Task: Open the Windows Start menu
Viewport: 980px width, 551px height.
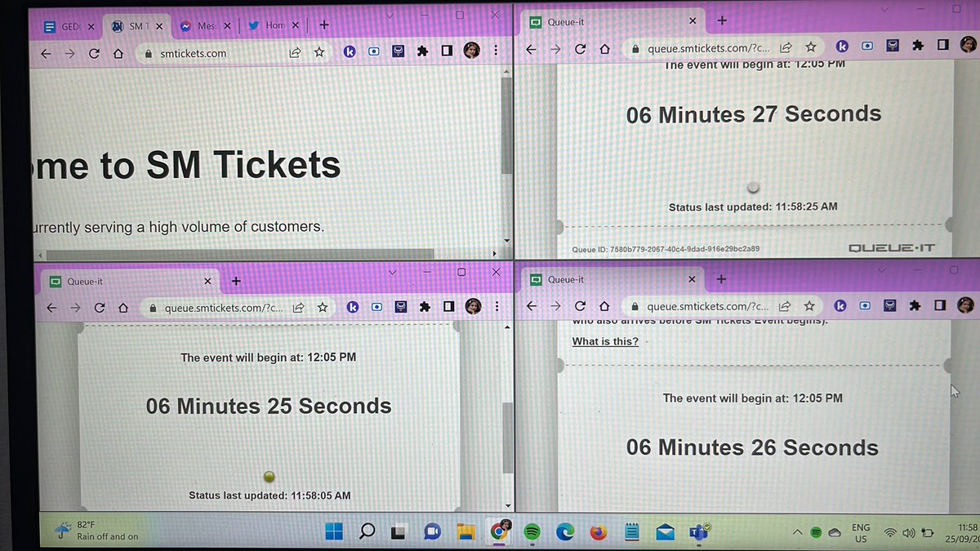Action: click(334, 532)
